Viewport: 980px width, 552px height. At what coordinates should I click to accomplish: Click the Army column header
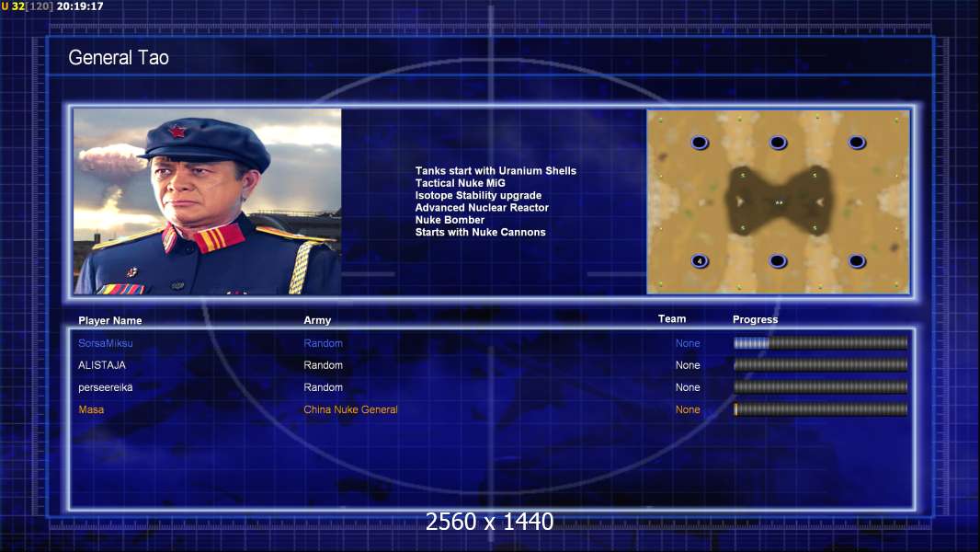(317, 320)
